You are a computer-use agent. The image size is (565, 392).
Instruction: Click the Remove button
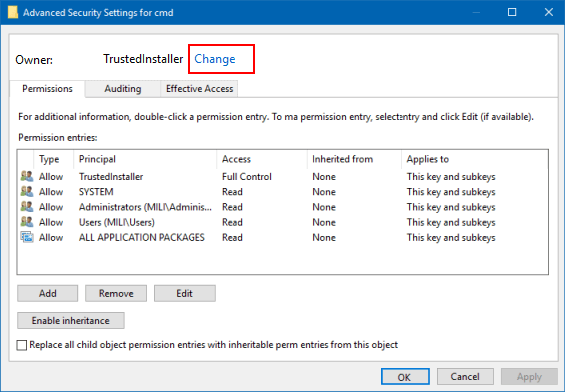116,293
